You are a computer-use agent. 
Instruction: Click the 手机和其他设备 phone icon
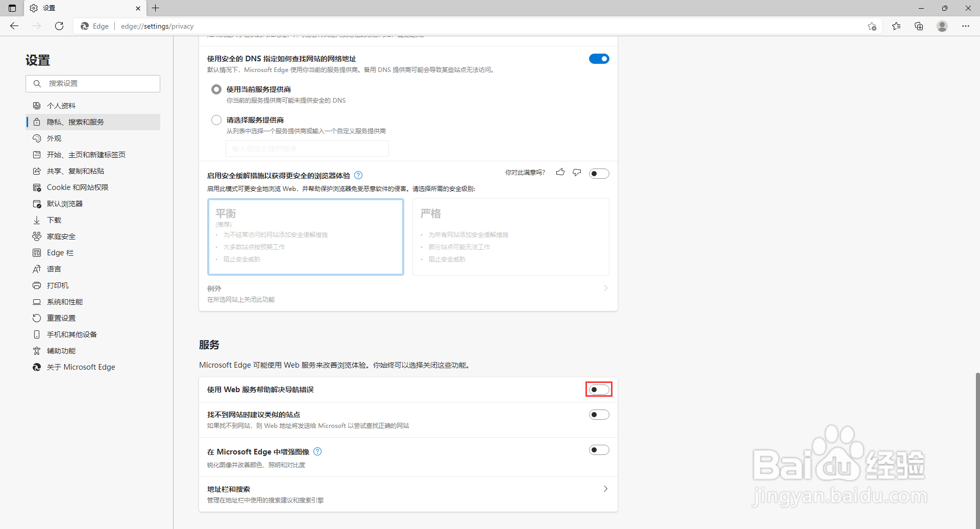coord(37,334)
